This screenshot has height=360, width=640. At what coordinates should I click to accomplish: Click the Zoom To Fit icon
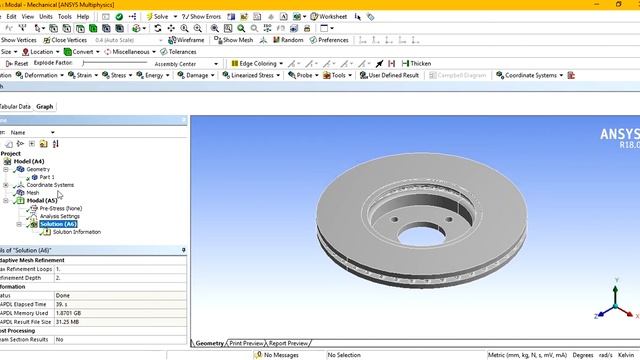click(x=214, y=28)
